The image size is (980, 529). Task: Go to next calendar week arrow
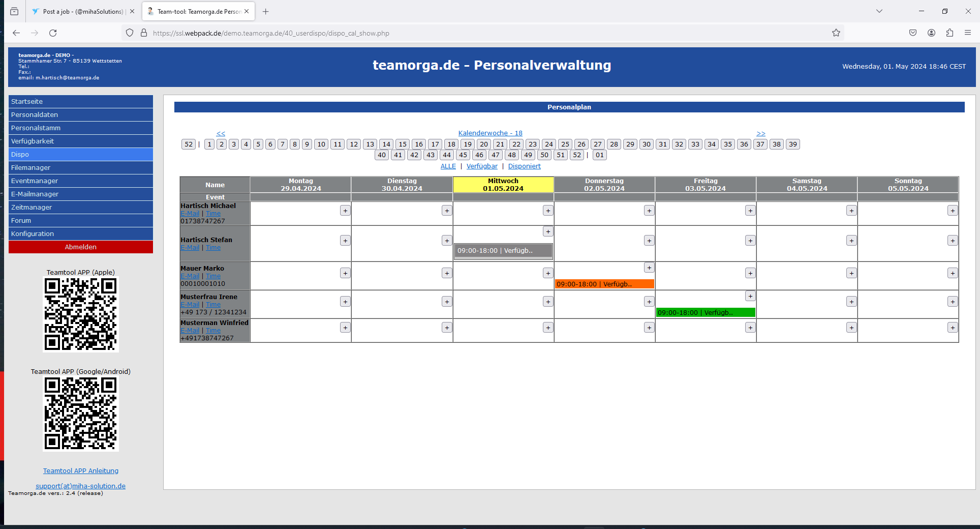tap(760, 133)
